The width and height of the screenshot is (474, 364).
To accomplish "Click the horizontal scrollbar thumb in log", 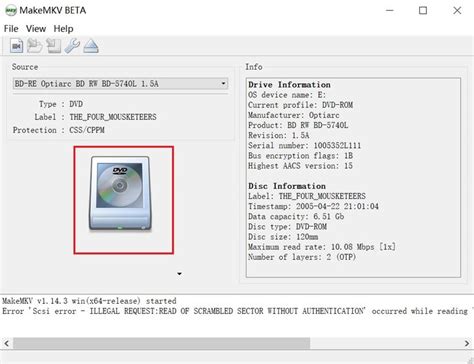I will pos(161,343).
